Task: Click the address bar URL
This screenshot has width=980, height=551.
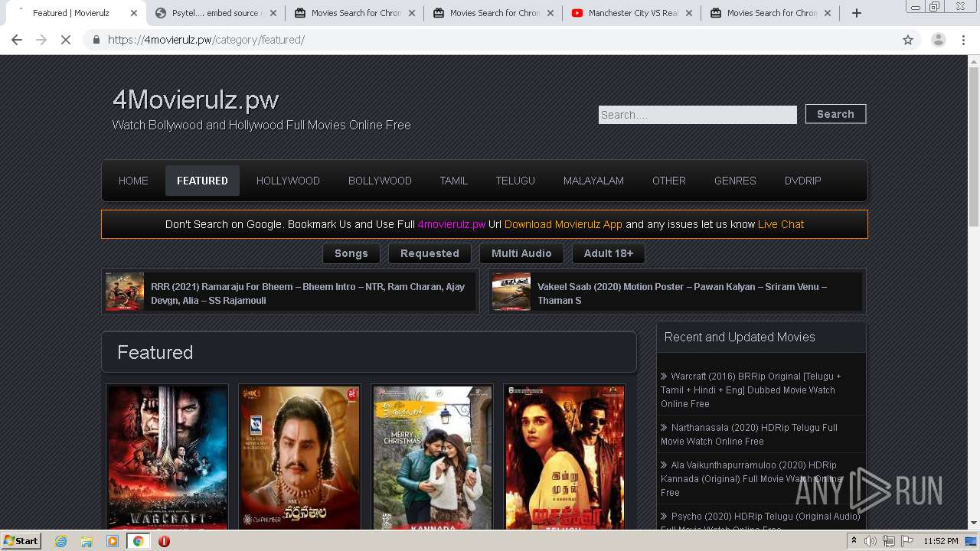Action: click(x=206, y=40)
